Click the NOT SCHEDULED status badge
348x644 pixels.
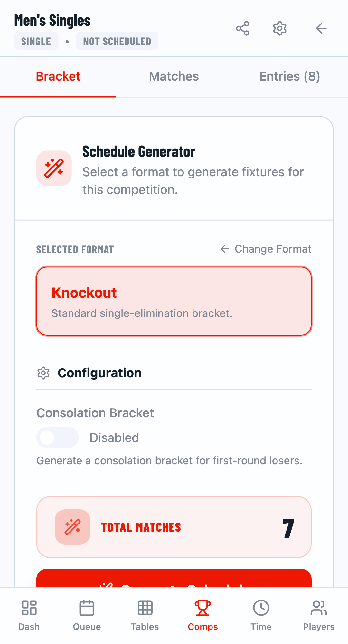(x=117, y=41)
